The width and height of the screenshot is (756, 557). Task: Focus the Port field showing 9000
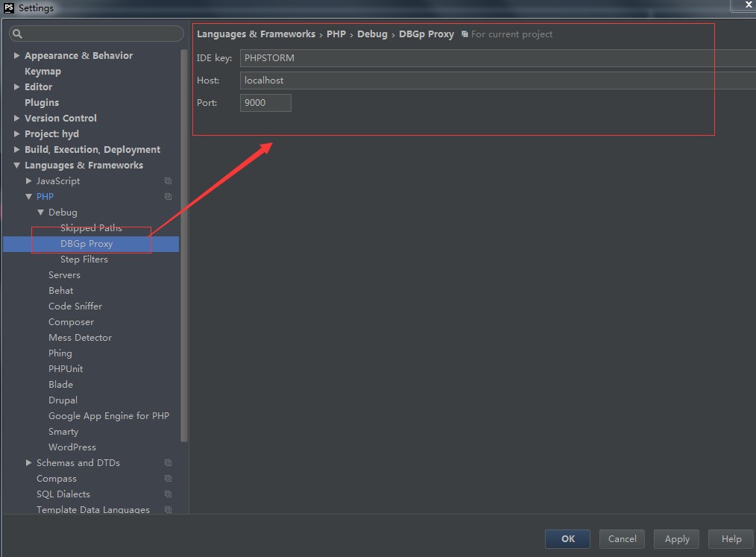tap(265, 103)
